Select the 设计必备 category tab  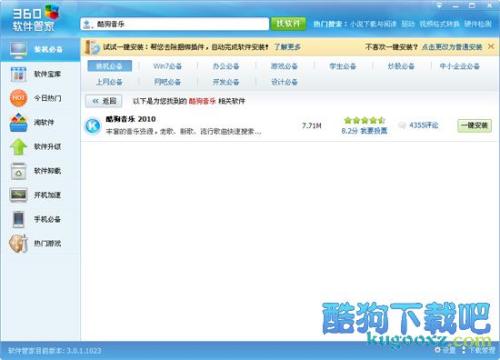pos(284,82)
